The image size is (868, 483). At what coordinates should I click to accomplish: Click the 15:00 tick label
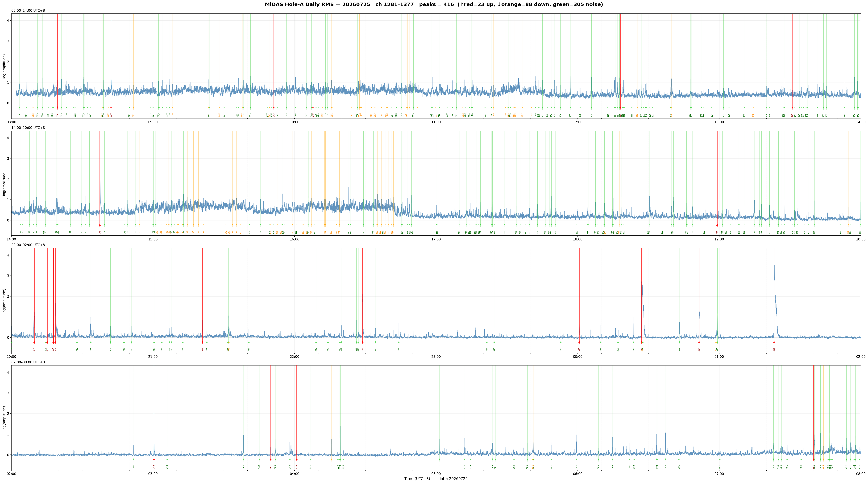[x=153, y=239]
